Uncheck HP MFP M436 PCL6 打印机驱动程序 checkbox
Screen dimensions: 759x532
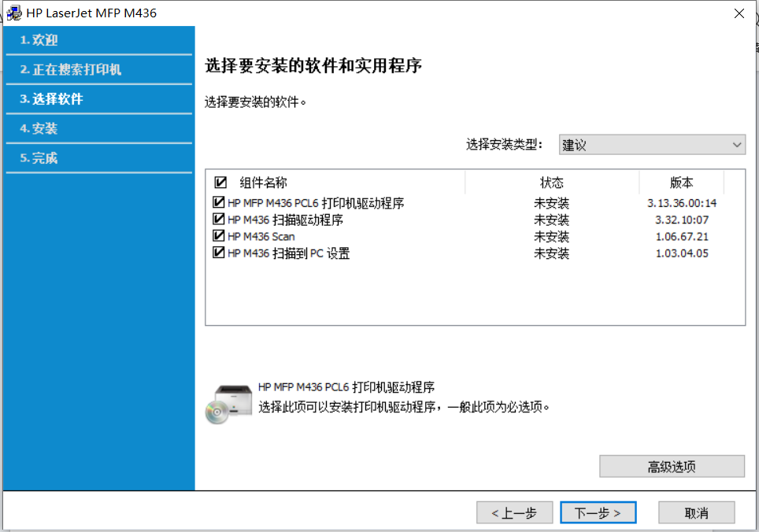219,203
